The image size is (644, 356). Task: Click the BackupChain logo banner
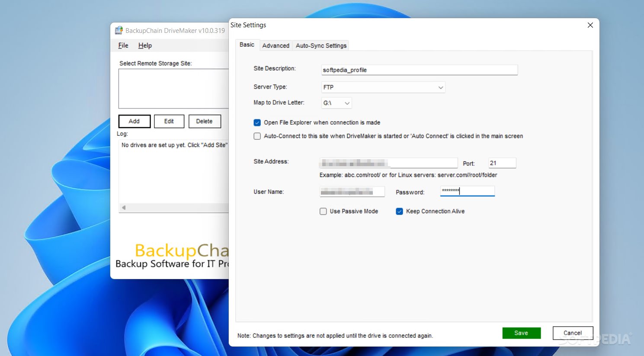coord(172,256)
